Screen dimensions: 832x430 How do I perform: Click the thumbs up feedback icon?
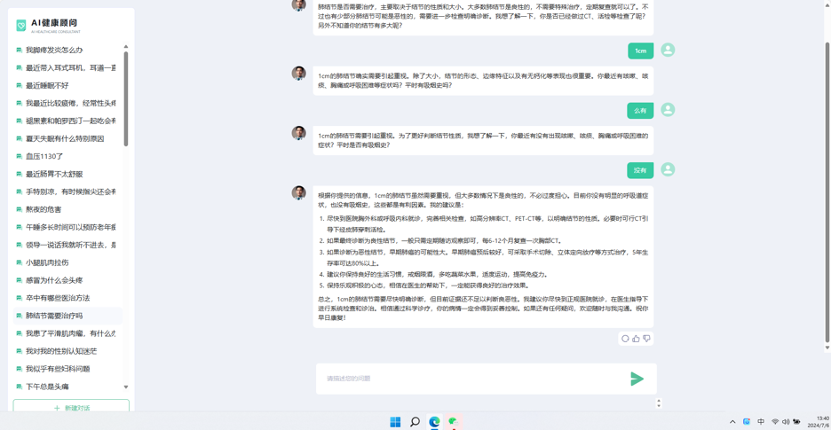(x=636, y=338)
